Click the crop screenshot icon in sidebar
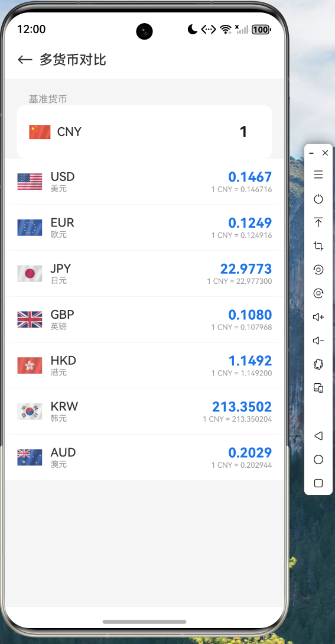Image resolution: width=335 pixels, height=644 pixels. coord(318,246)
